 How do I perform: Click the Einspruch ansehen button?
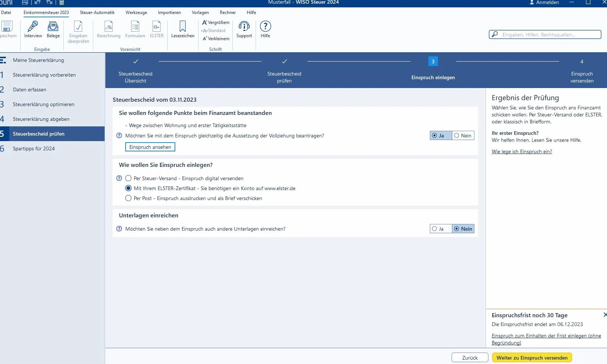pyautogui.click(x=150, y=147)
